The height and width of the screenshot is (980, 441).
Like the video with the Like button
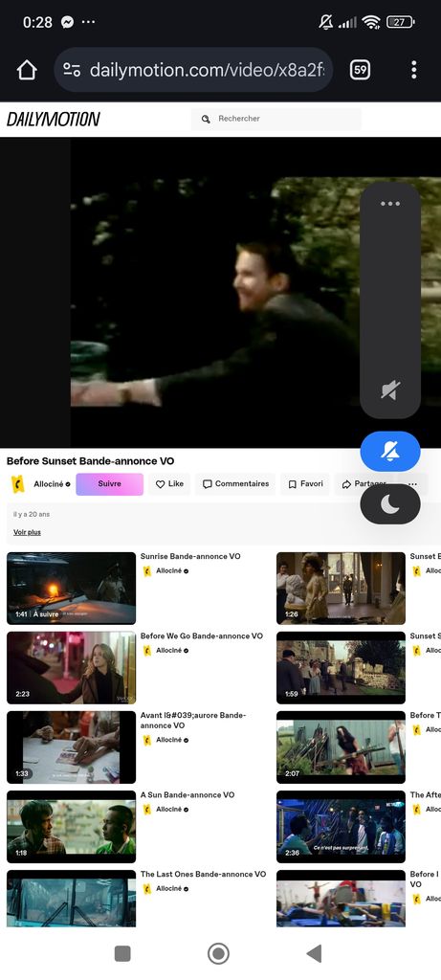point(169,483)
